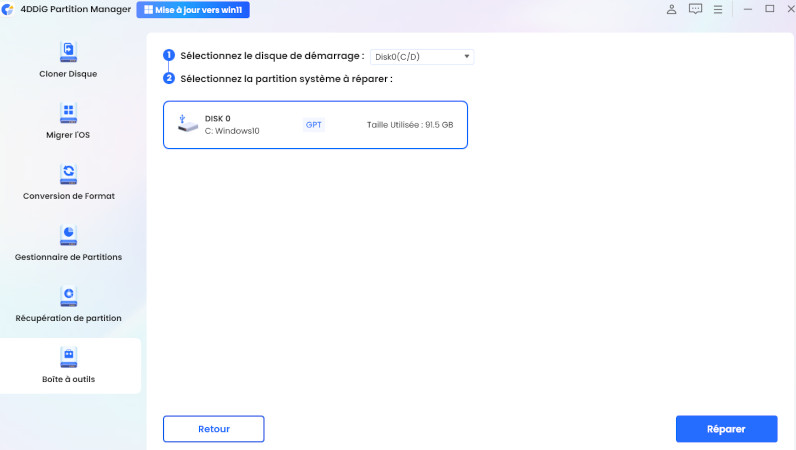Click the dropdown arrow beside Disk0(C/D)
Image resolution: width=796 pixels, height=450 pixels.
click(x=467, y=56)
